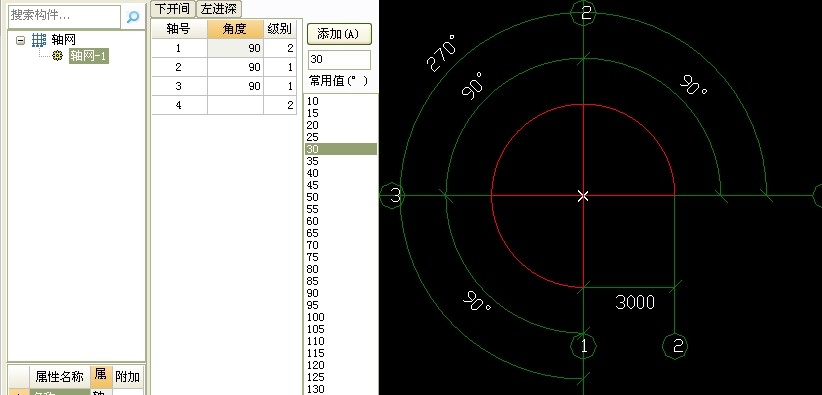Click the 角度 column header
The height and width of the screenshot is (395, 822).
[x=235, y=29]
